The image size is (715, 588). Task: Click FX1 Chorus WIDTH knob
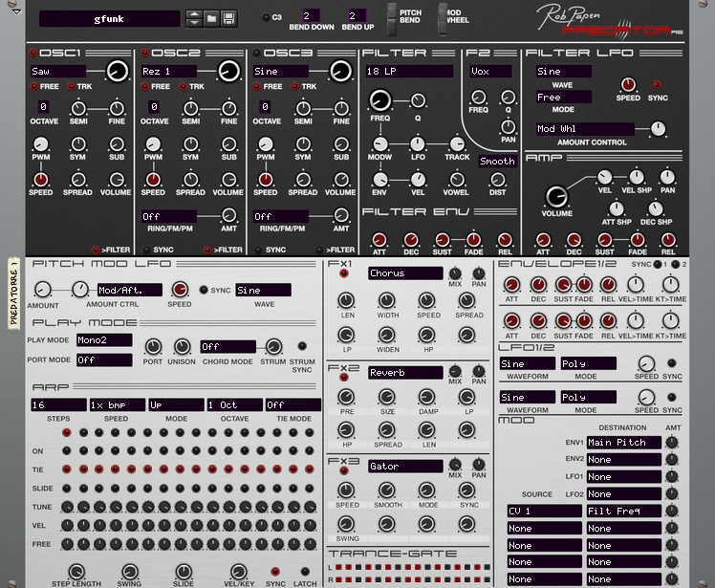tap(387, 300)
